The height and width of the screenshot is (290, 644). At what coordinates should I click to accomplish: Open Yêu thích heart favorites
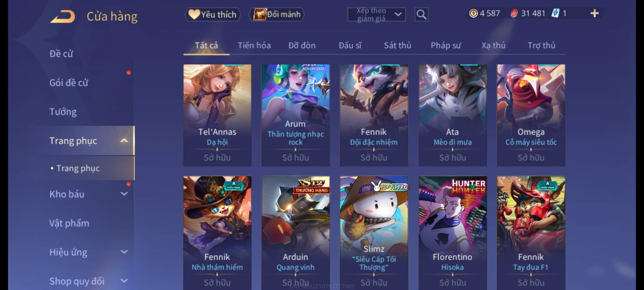[x=213, y=15]
